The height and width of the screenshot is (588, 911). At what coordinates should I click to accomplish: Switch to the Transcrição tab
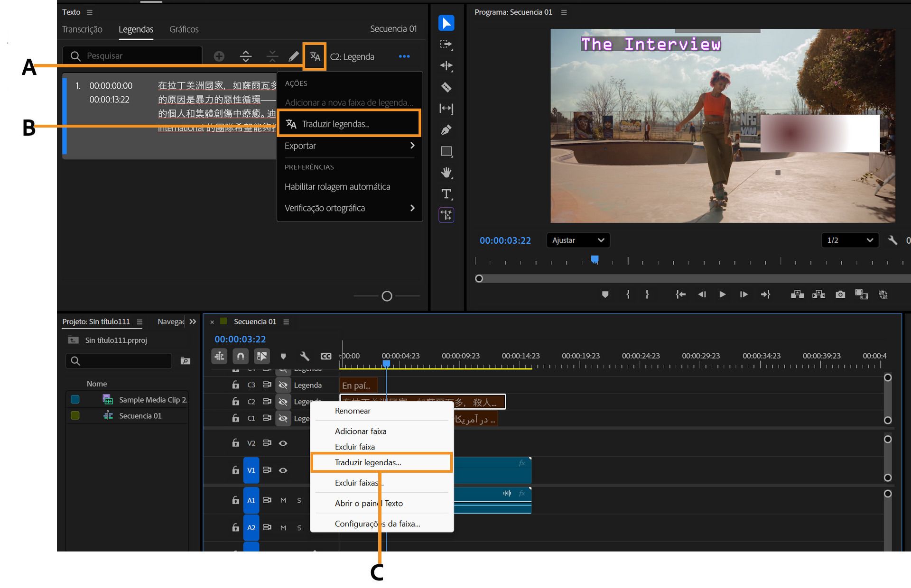tap(82, 29)
